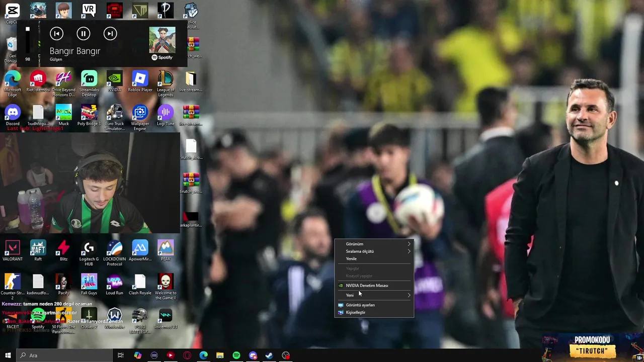Screen dimensions: 644x362
Task: Select Fall Guys desktop icon
Action: click(x=89, y=285)
